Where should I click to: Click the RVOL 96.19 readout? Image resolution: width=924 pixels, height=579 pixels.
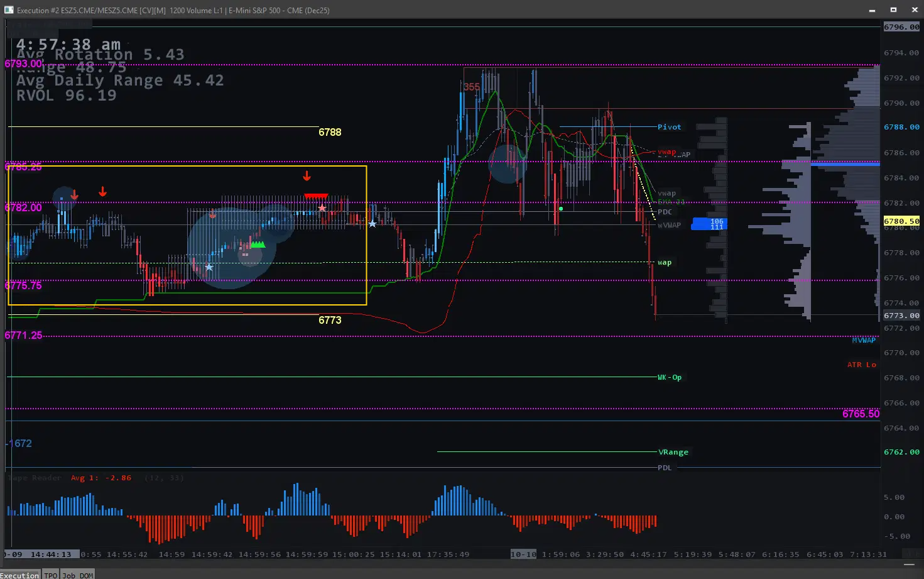(x=66, y=96)
